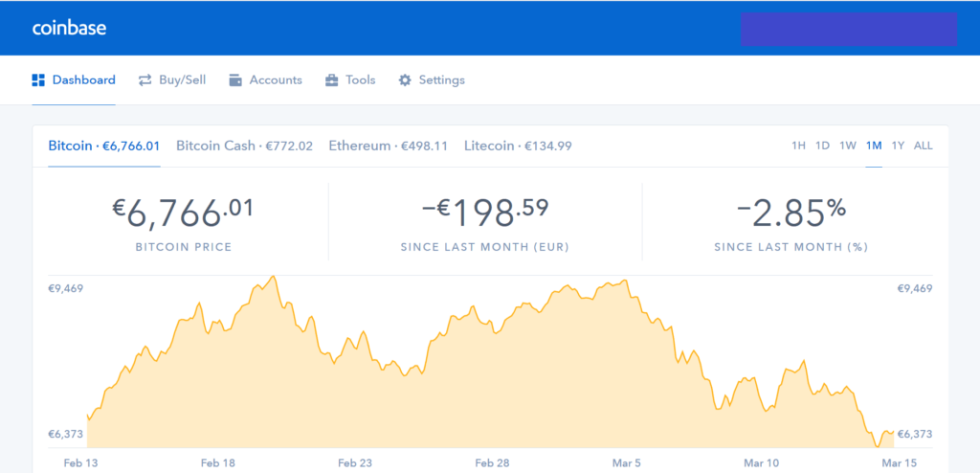
Task: Click the Accounts wallet icon
Action: pos(235,80)
